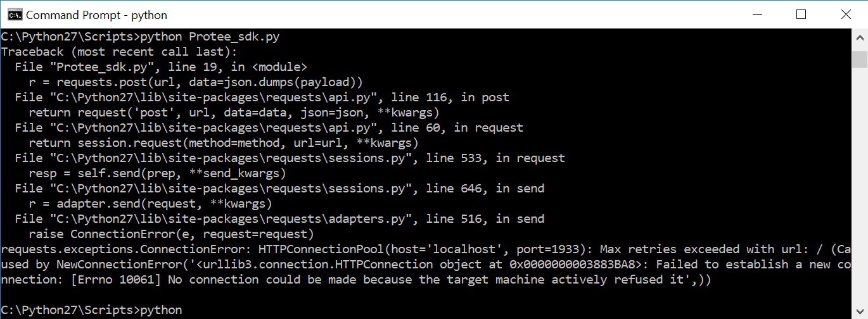
Task: Click the scrollbar up arrow
Action: [x=860, y=36]
